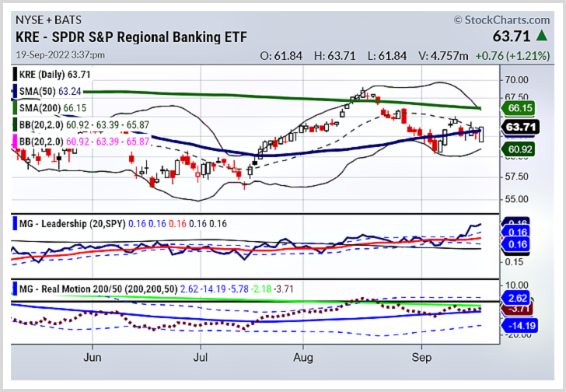Image resolution: width=566 pixels, height=392 pixels.
Task: Click the blue -14.19 value tag
Action: [519, 326]
